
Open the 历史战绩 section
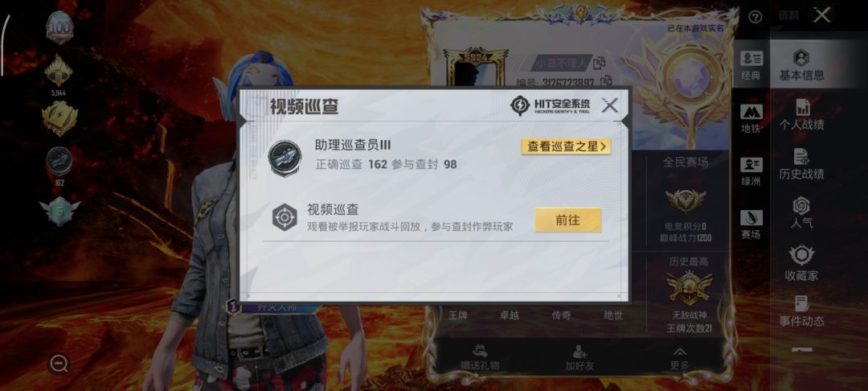(801, 164)
